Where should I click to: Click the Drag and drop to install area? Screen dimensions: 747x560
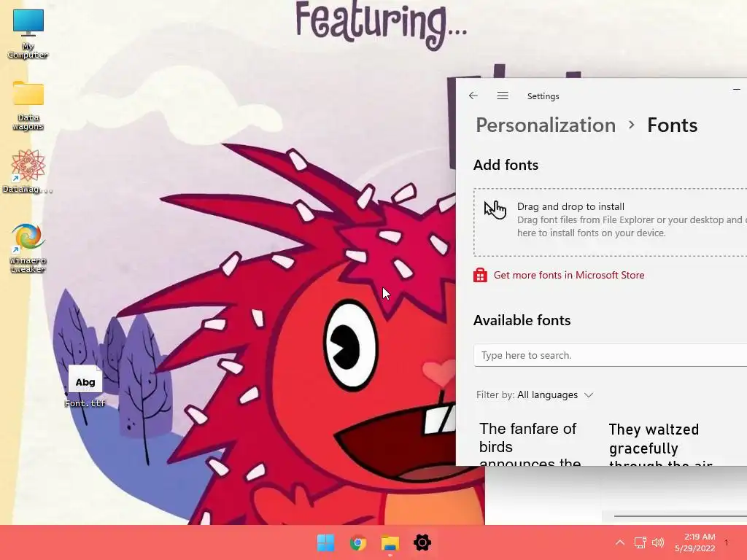click(x=611, y=222)
